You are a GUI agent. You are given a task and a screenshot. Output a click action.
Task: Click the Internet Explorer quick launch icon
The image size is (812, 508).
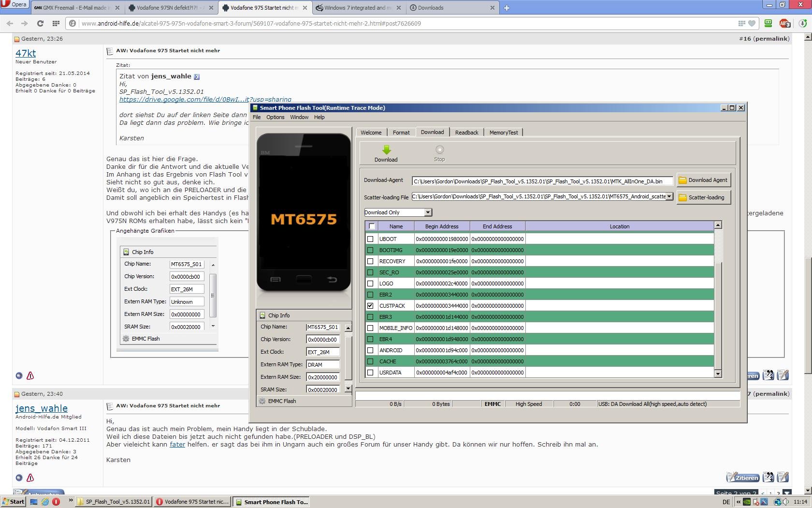(45, 502)
